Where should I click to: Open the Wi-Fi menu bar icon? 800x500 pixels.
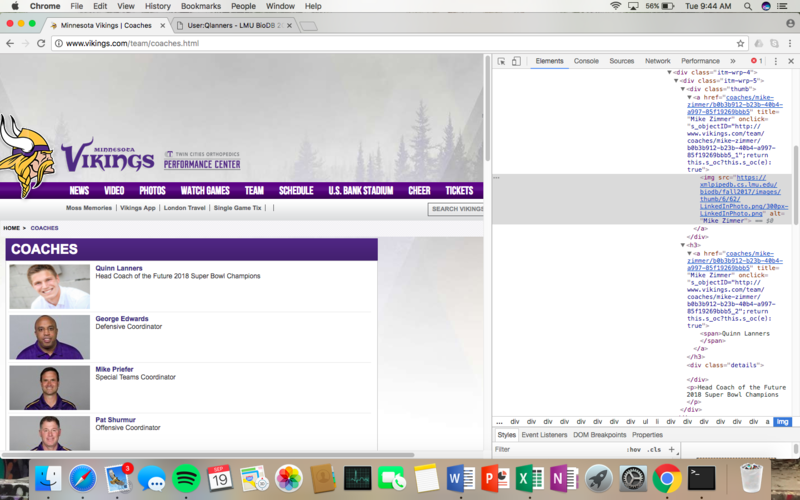click(x=616, y=6)
